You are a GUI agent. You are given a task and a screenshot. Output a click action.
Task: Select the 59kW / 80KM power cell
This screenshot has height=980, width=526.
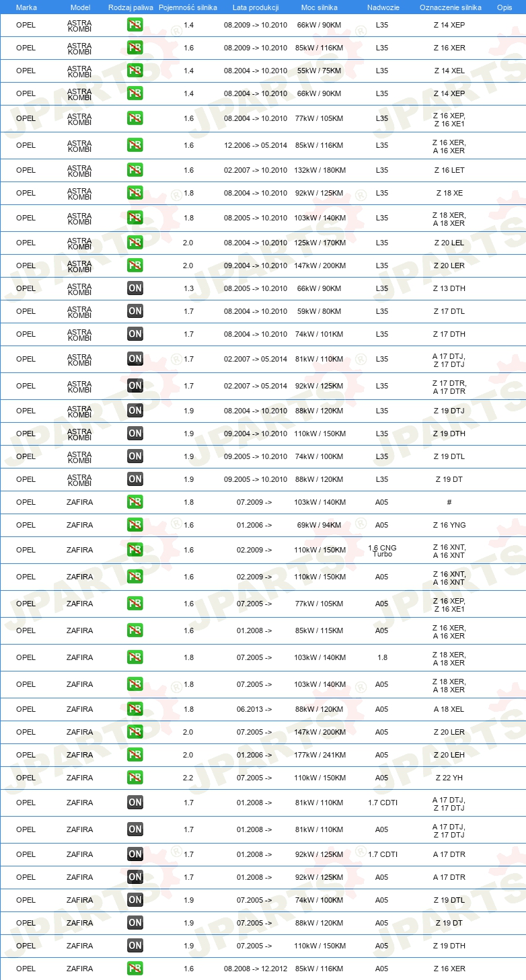320,311
